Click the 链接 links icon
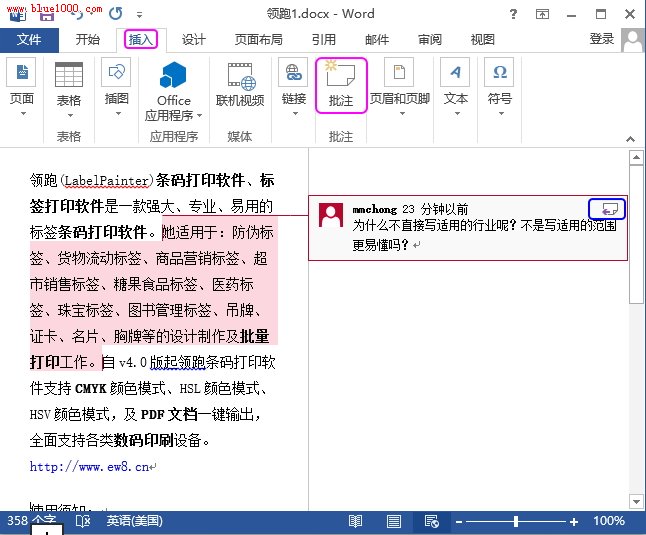646x535 pixels. point(293,72)
